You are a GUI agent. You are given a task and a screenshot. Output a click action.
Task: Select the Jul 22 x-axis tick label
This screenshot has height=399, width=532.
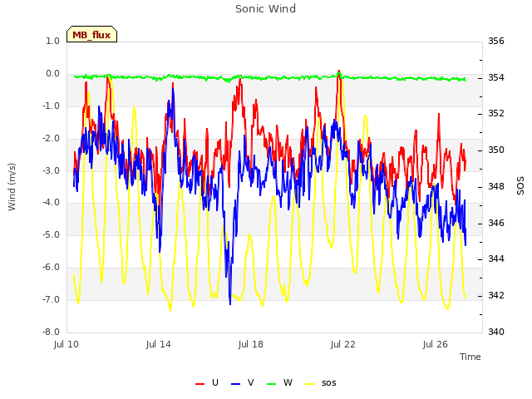pyautogui.click(x=343, y=344)
